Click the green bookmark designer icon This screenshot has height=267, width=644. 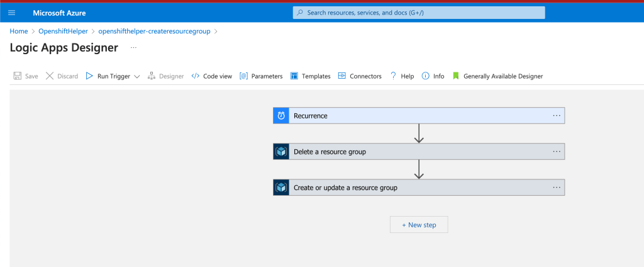tap(455, 76)
